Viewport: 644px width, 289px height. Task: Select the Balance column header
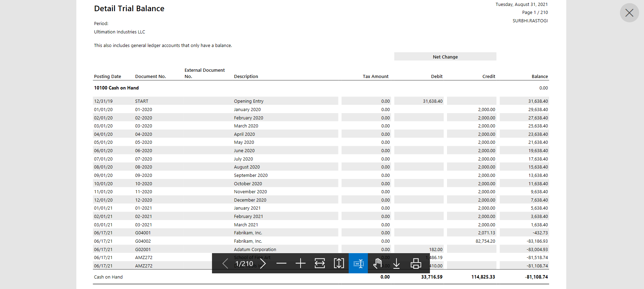(540, 77)
